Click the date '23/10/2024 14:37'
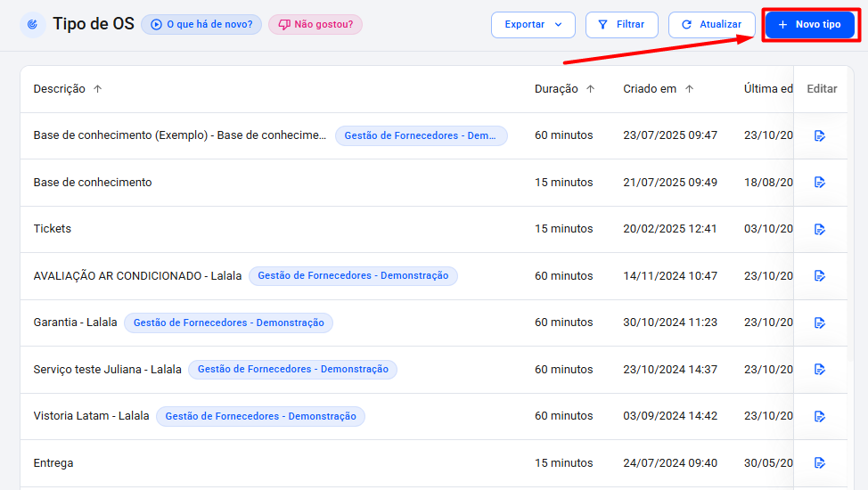Image resolution: width=868 pixels, height=490 pixels. point(670,370)
